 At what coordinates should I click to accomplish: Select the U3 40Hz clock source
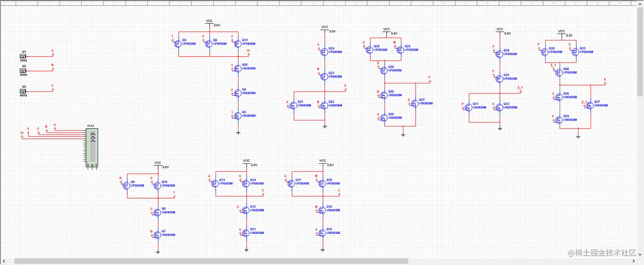(x=24, y=91)
